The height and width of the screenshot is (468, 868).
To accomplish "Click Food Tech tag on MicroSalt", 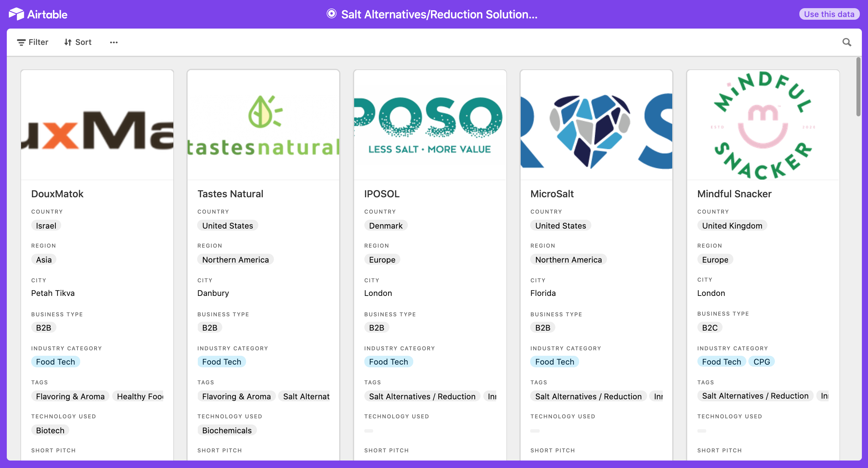I will [x=555, y=362].
